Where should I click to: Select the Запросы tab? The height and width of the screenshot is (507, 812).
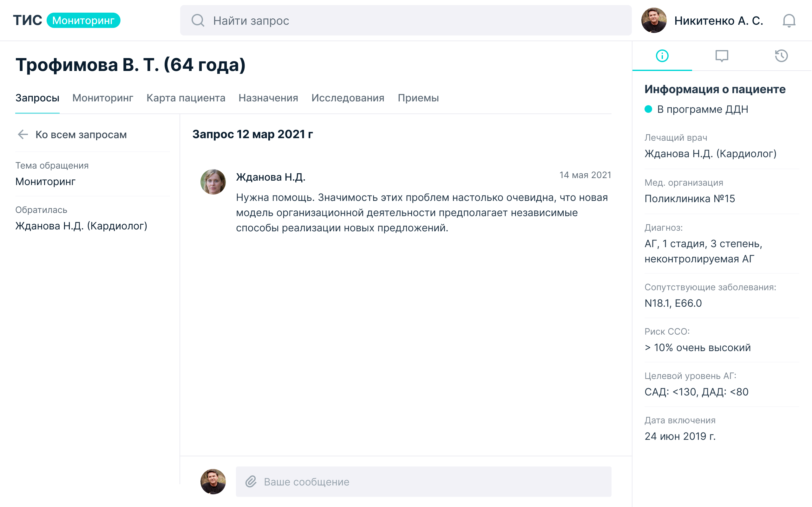[37, 98]
